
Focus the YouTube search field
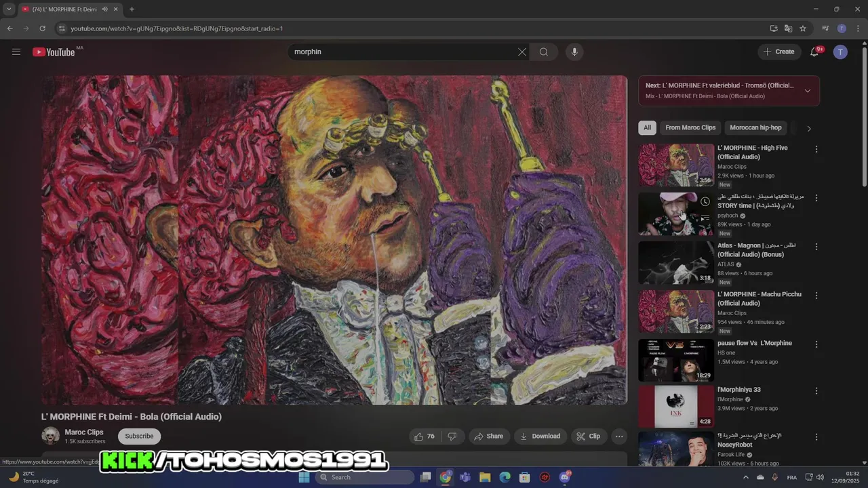click(404, 52)
